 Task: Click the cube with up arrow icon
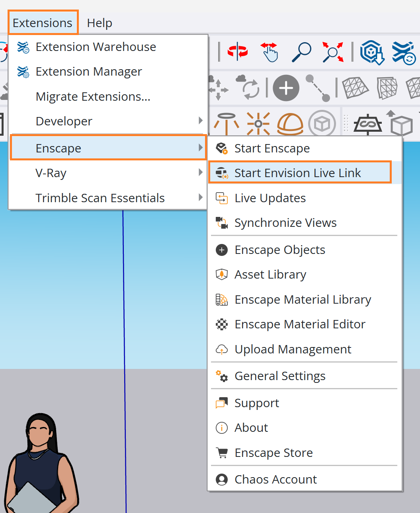coord(399,123)
